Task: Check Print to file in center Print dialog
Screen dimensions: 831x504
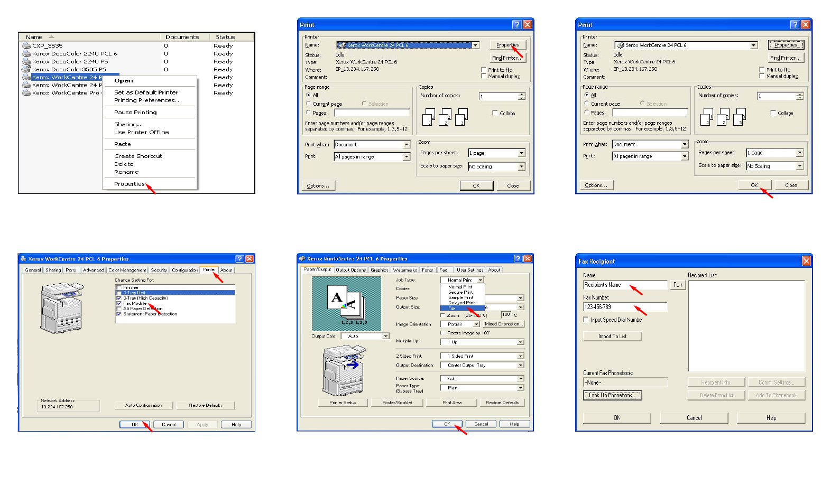Action: coord(484,70)
